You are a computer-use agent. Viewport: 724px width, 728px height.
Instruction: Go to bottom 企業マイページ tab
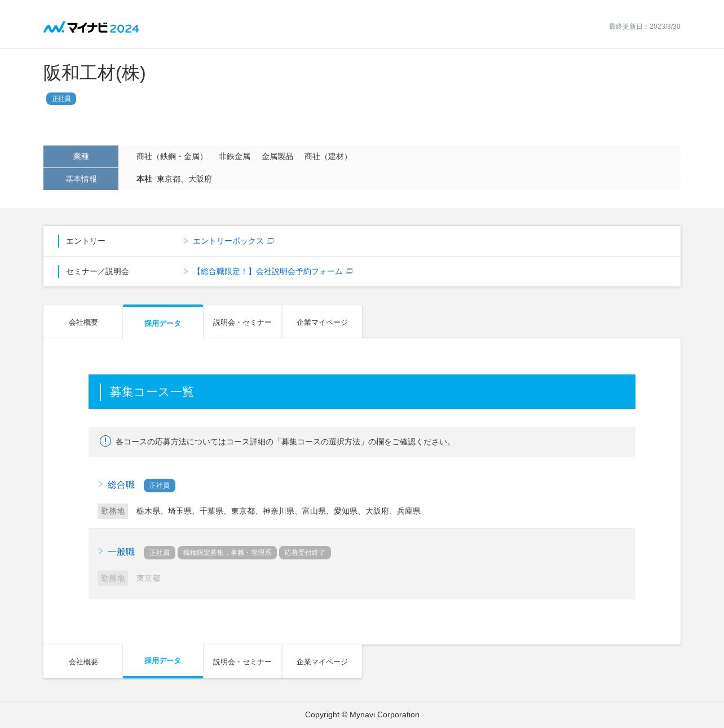[x=322, y=661]
